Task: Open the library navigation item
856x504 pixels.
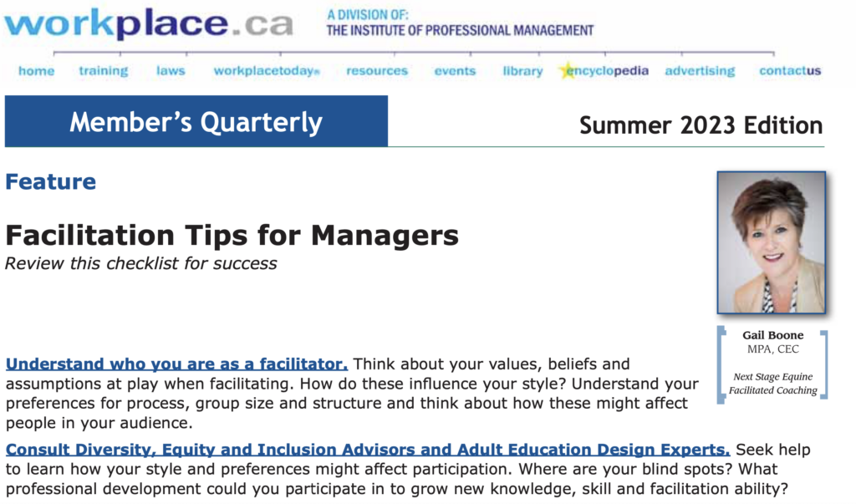Action: click(522, 71)
